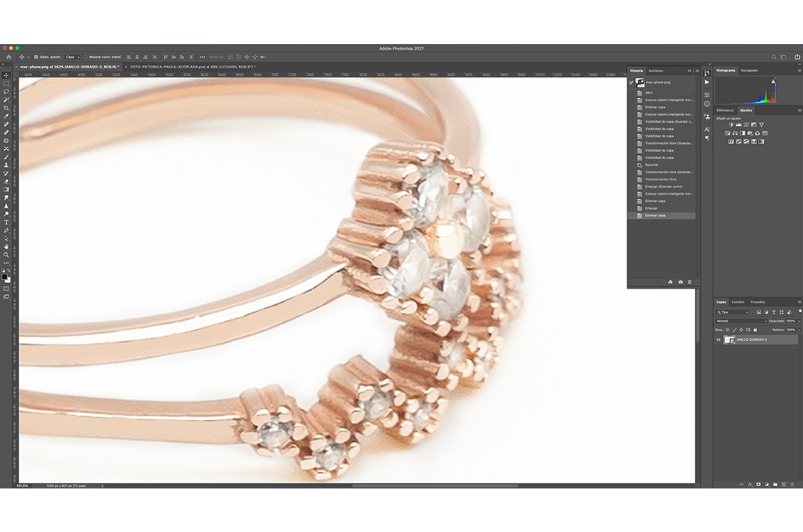The width and height of the screenshot is (803, 532).
Task: Activate the Horizontal Type tool
Action: point(6,222)
